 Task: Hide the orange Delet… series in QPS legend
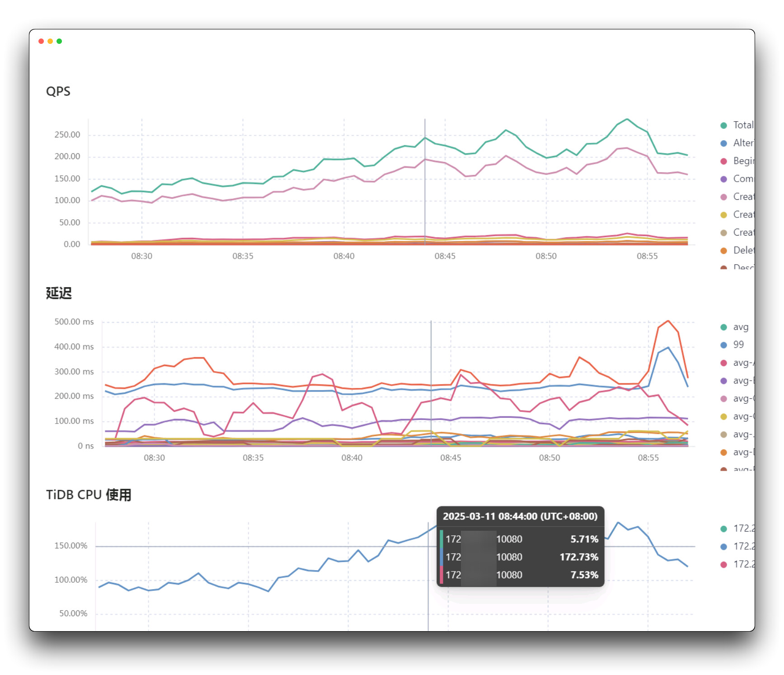pyautogui.click(x=737, y=250)
